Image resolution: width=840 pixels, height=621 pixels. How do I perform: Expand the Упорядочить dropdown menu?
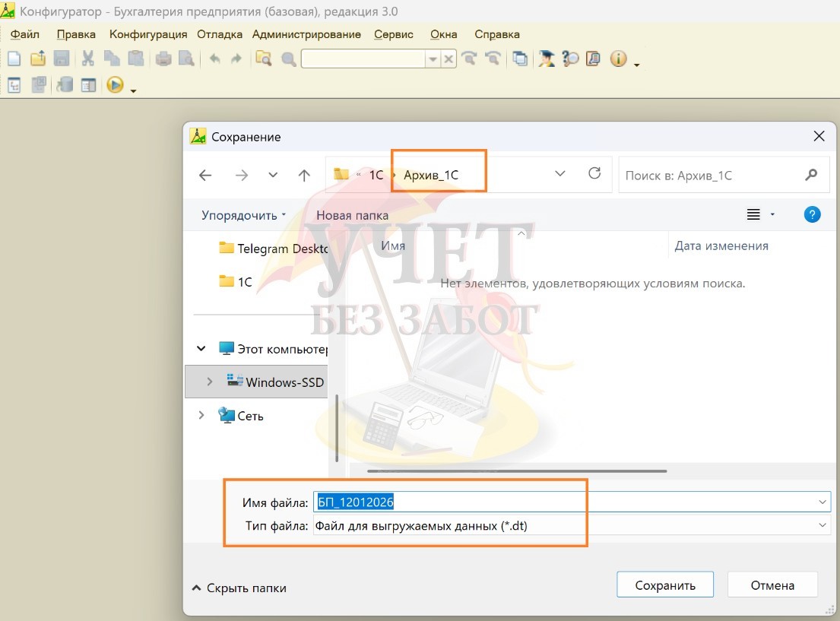243,215
